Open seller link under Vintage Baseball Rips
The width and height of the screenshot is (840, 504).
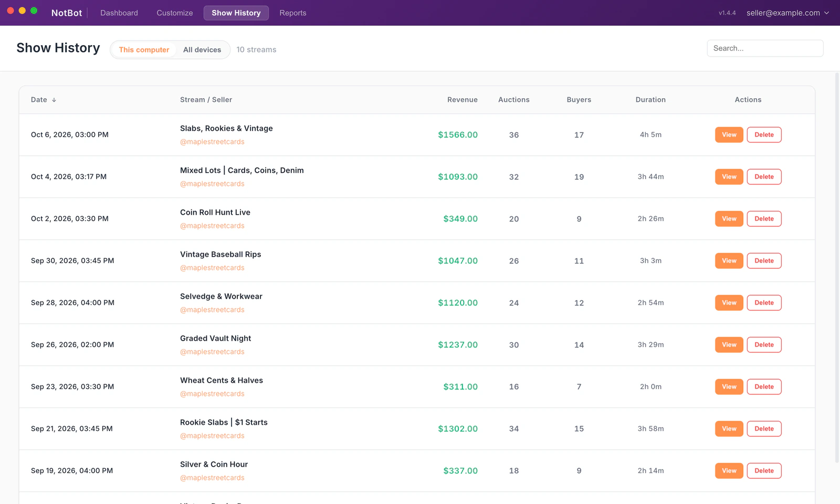pyautogui.click(x=212, y=268)
